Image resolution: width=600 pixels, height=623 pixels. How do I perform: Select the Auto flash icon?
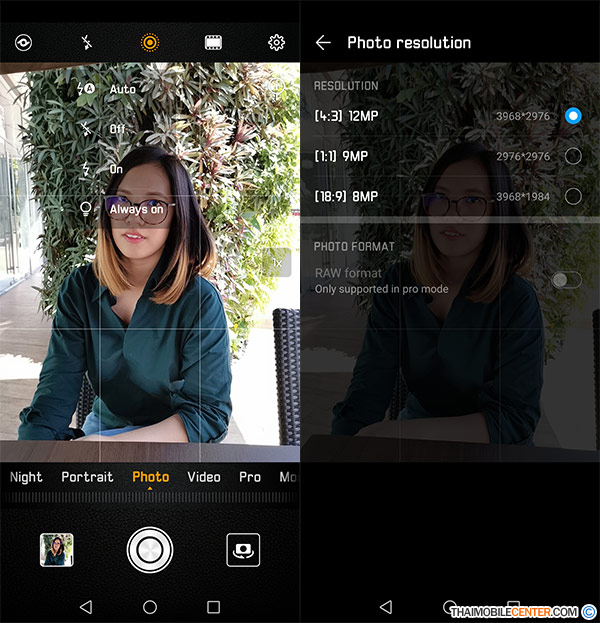86,89
